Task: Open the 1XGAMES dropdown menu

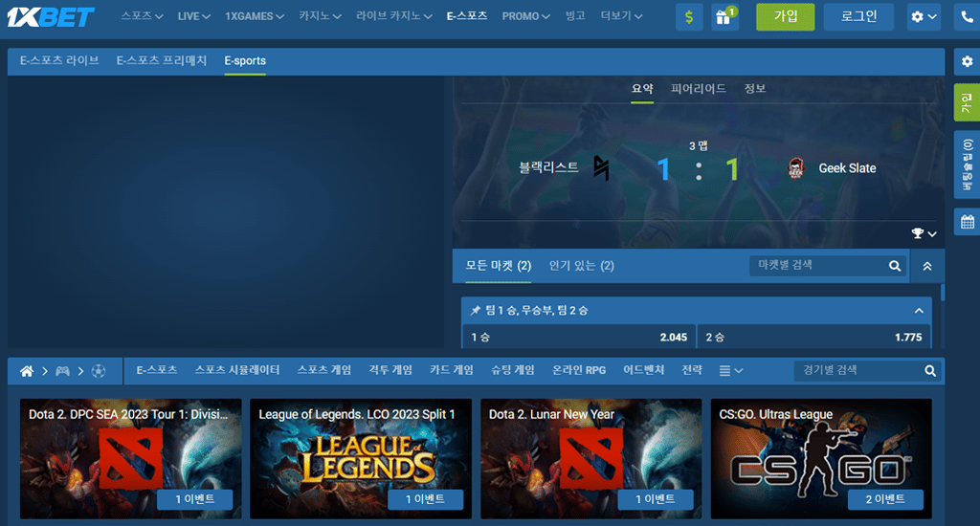Action: (x=255, y=16)
